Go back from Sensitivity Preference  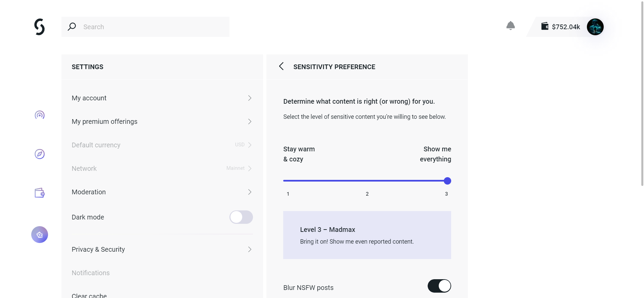(282, 66)
